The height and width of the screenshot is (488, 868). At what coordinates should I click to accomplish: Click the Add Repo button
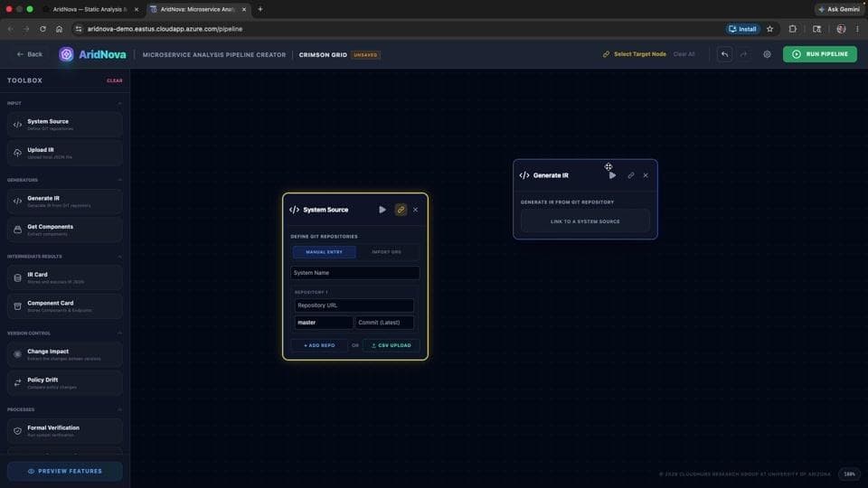tap(319, 345)
